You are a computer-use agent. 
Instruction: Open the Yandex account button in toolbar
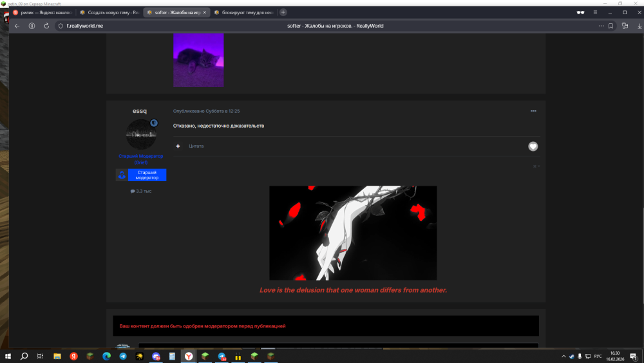coord(32,26)
